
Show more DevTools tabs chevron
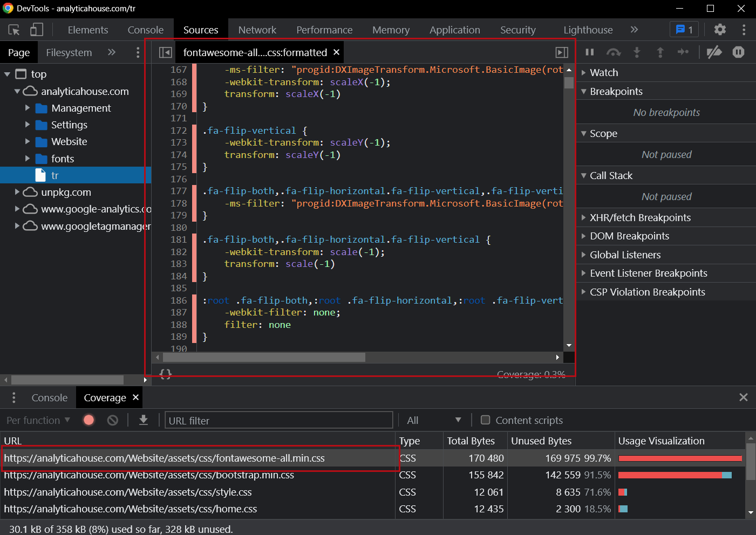point(634,30)
